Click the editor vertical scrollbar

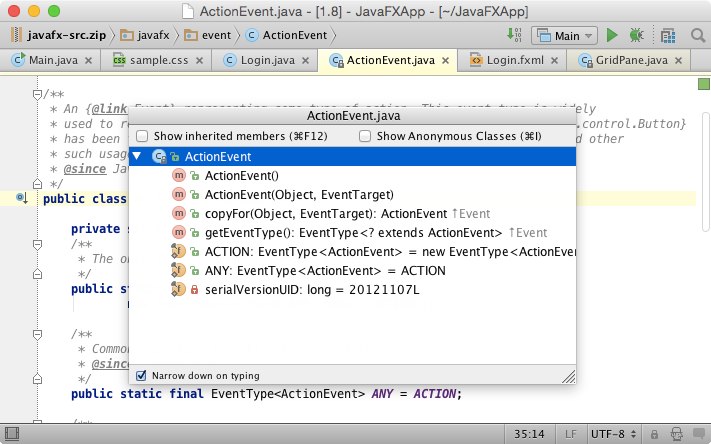point(705,172)
